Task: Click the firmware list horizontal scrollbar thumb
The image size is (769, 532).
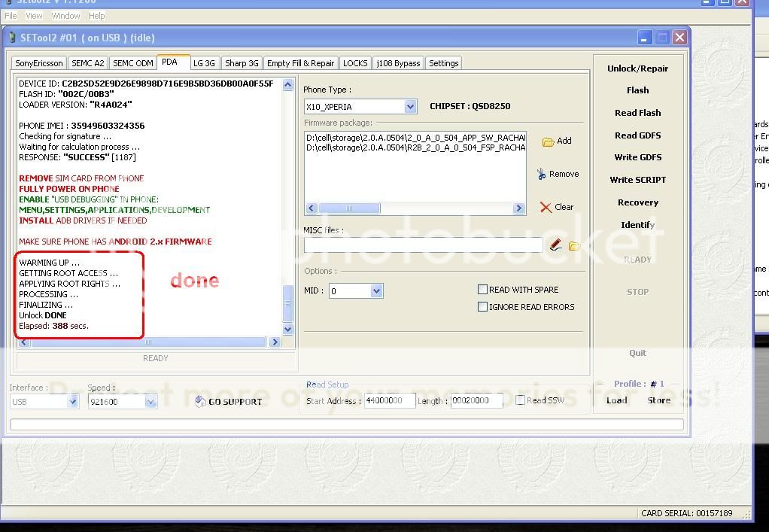Action: click(x=348, y=208)
